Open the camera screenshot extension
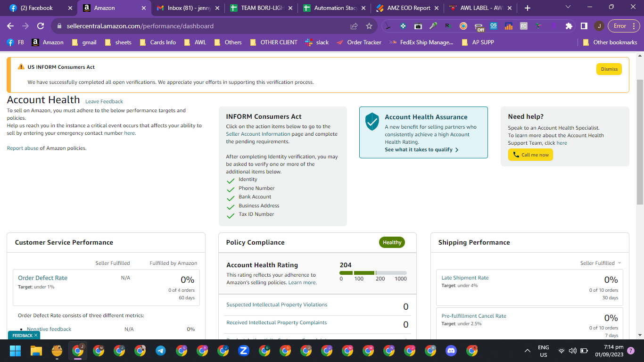 pos(418,26)
